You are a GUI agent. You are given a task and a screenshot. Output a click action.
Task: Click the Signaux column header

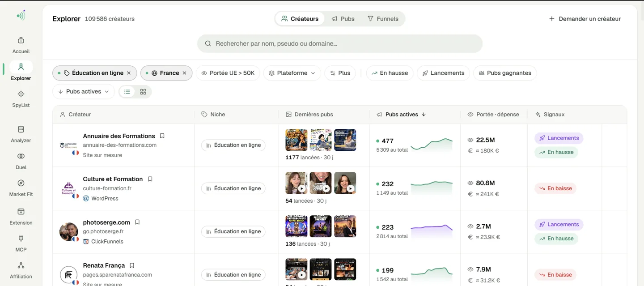[550, 115]
